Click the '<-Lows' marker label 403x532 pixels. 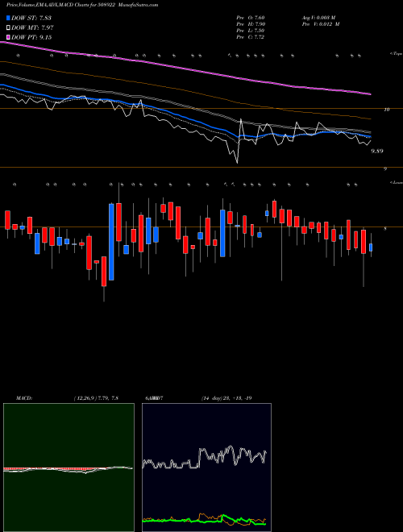(396, 182)
